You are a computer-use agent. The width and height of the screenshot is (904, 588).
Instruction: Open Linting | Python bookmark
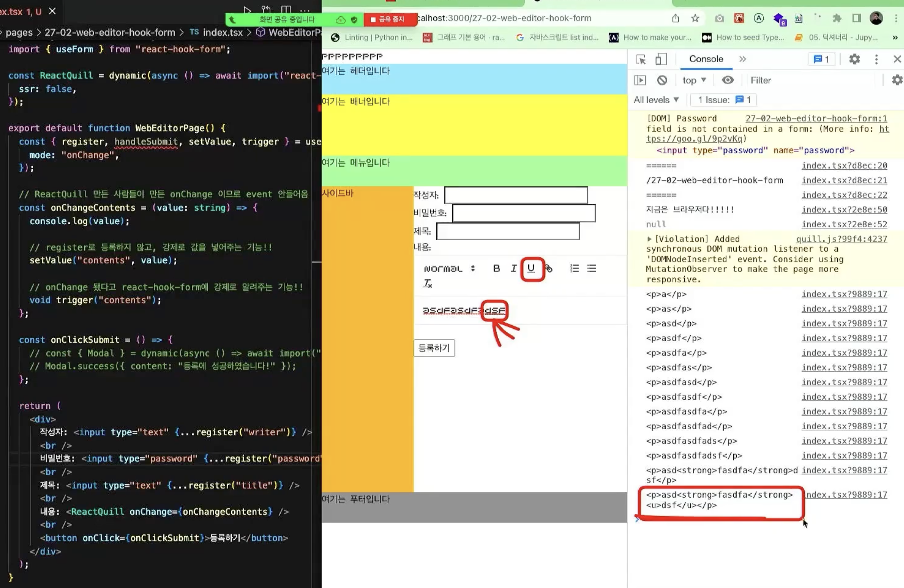click(371, 38)
